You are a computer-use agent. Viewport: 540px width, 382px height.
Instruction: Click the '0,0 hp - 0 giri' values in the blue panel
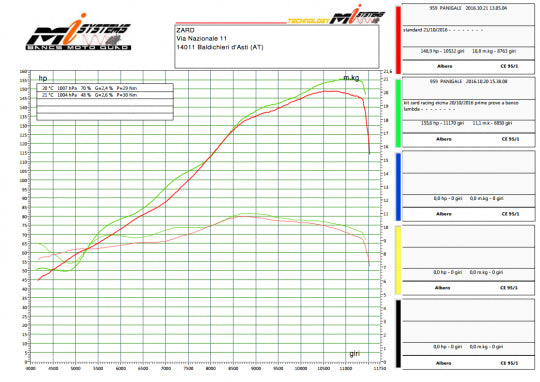(468, 198)
